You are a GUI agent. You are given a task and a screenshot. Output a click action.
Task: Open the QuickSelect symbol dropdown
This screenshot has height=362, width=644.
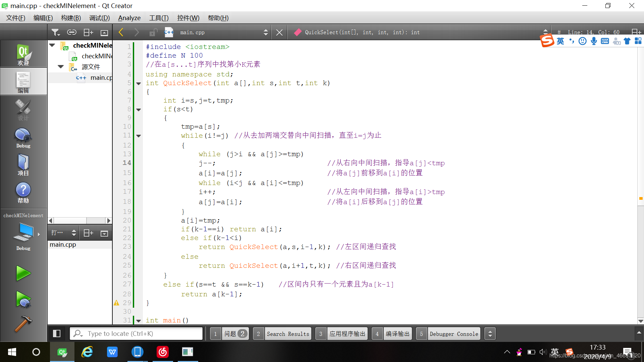point(545,32)
